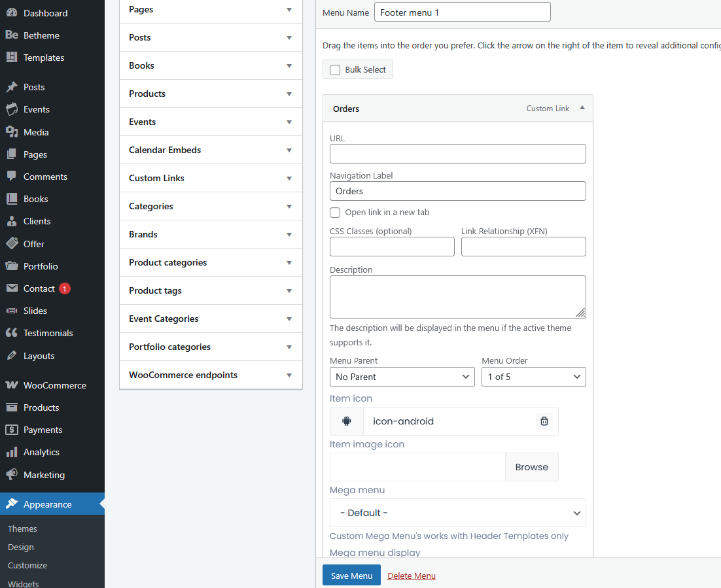Click the Marketing megaphone icon
Viewport: 721px width, 588px height.
click(x=12, y=475)
